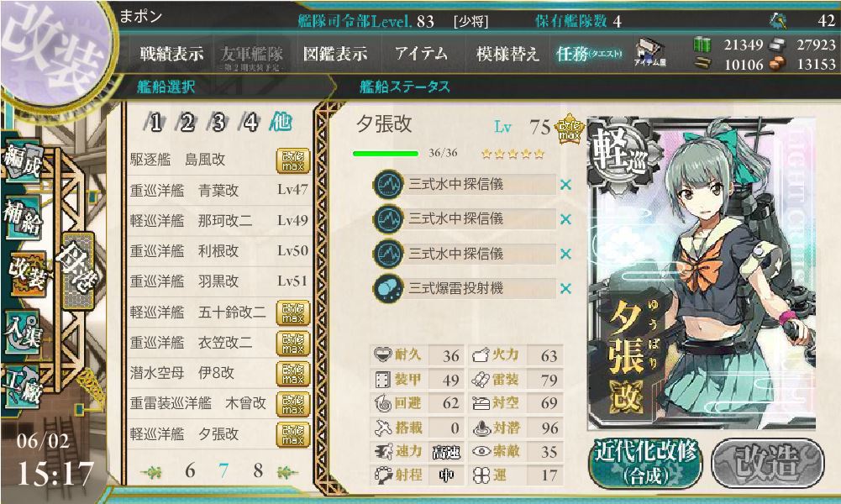Remove the third 三式水中探信儀 with its X
This screenshot has height=504, width=841.
point(565,255)
